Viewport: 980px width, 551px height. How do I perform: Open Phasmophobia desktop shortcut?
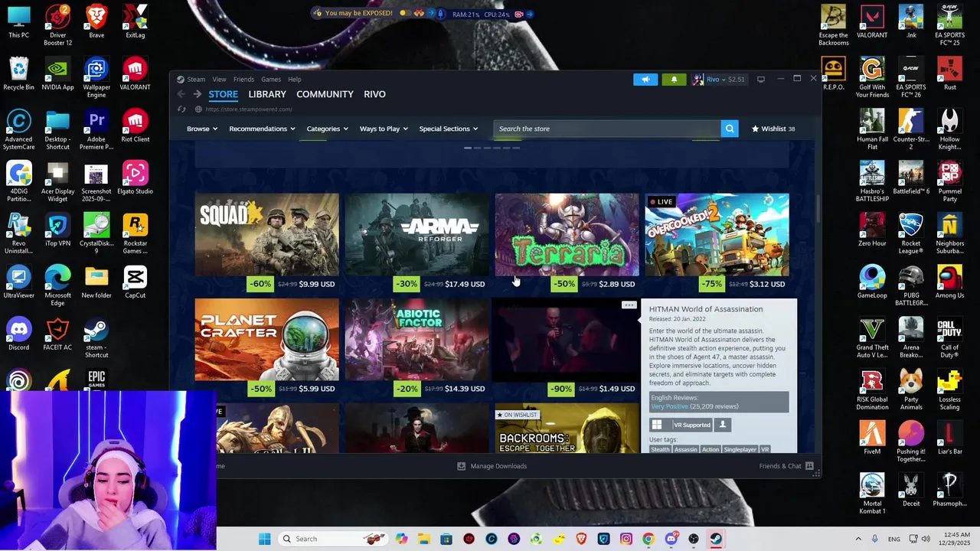pos(949,490)
